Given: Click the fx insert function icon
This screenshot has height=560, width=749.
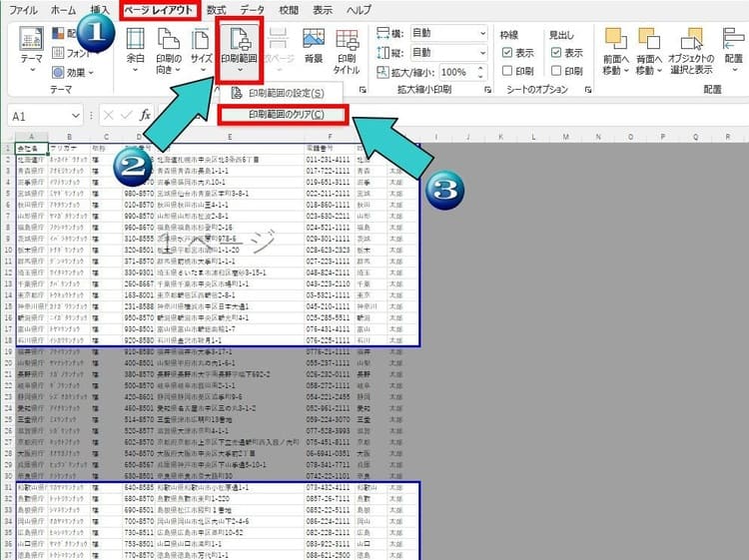Looking at the screenshot, I should (145, 116).
